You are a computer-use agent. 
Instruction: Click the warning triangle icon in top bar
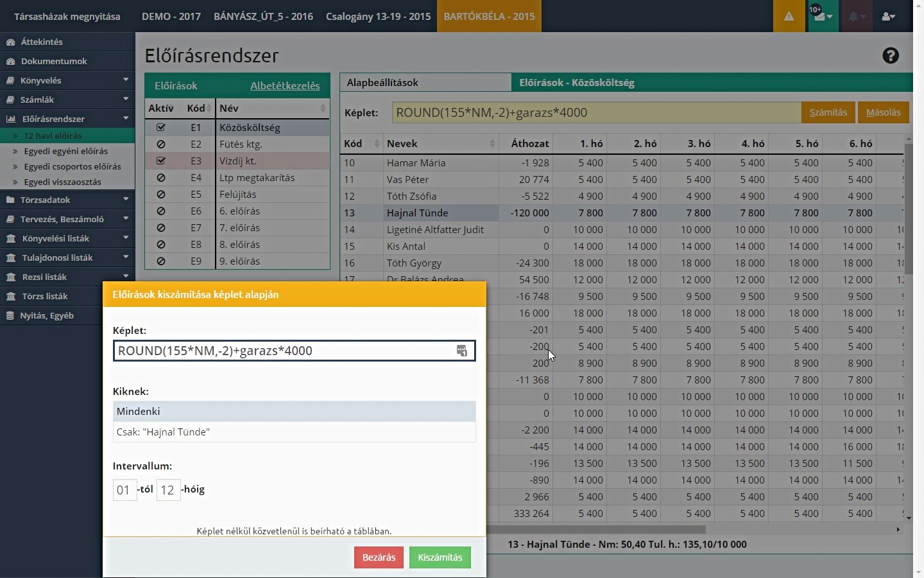[789, 17]
